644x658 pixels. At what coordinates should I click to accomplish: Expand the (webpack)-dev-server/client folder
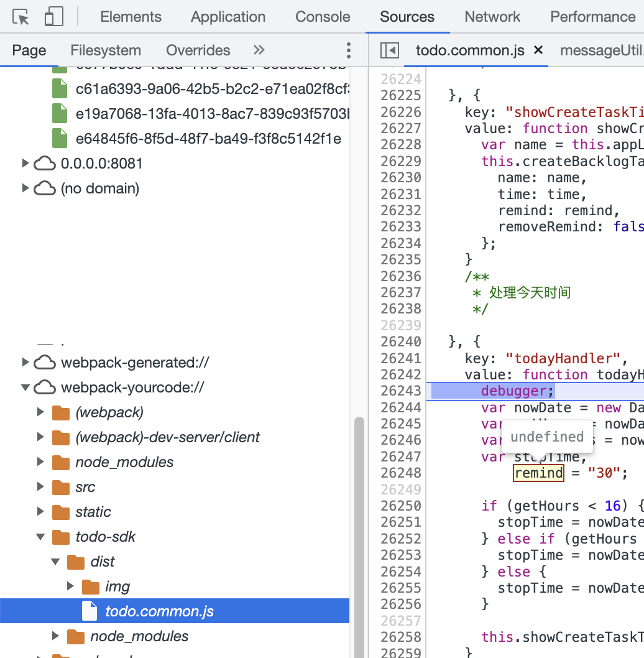(40, 437)
